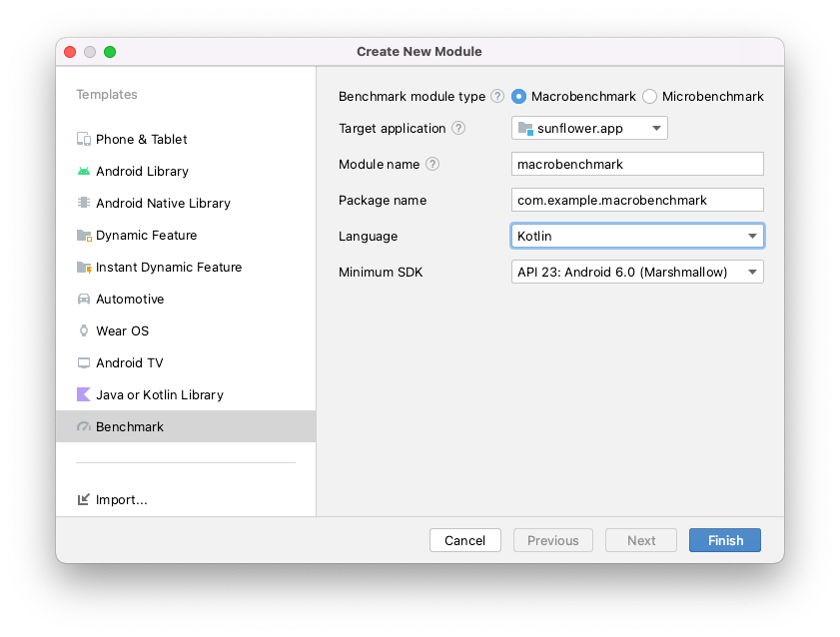
Task: Click the blue Finish button
Action: point(725,540)
